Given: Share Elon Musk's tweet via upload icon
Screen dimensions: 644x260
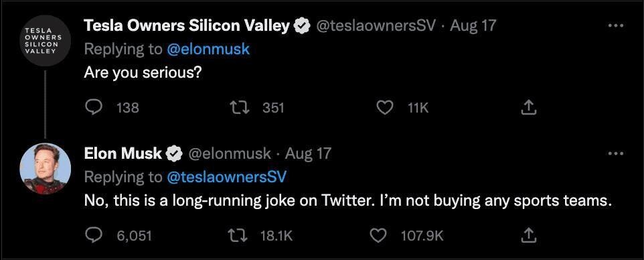Looking at the screenshot, I should tap(529, 235).
